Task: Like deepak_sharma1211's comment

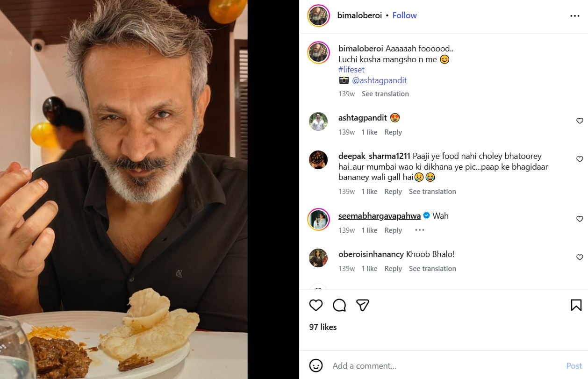Action: (x=580, y=159)
